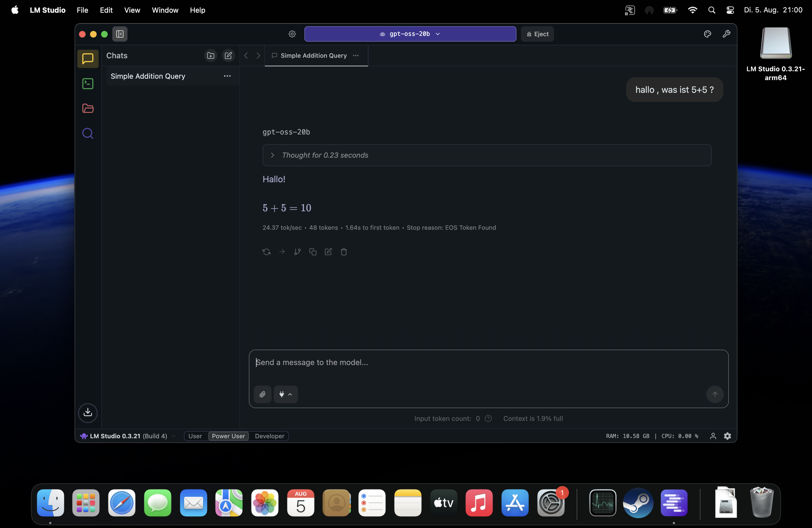Viewport: 812px width, 528px height.
Task: Expand the Thought for 0.23 seconds block
Action: [x=487, y=155]
